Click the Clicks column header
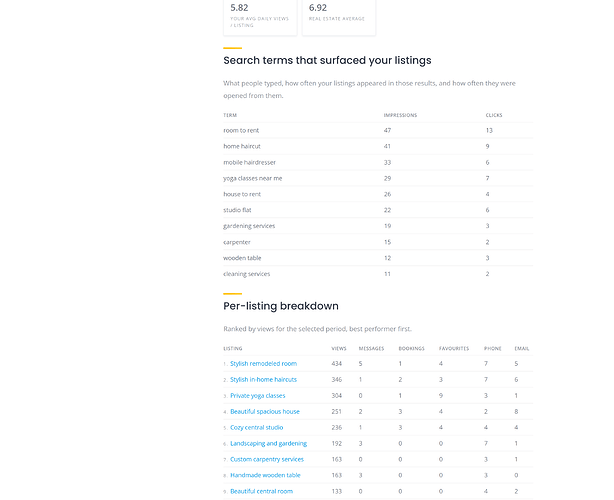This screenshot has width=614, height=500. pos(494,115)
